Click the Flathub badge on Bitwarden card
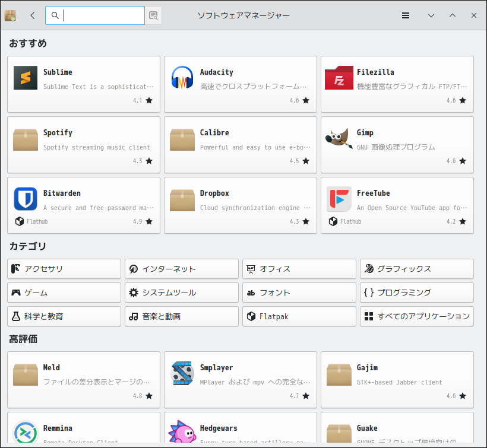 point(31,221)
